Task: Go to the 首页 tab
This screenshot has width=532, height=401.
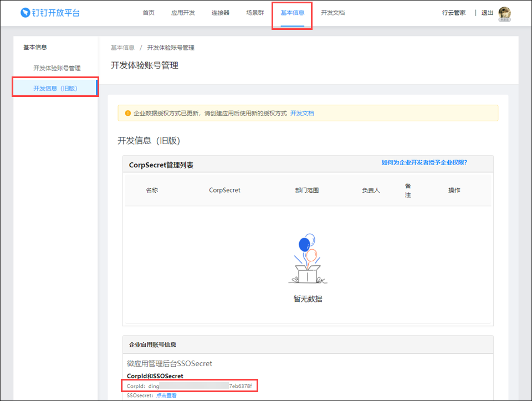Action: click(x=149, y=13)
